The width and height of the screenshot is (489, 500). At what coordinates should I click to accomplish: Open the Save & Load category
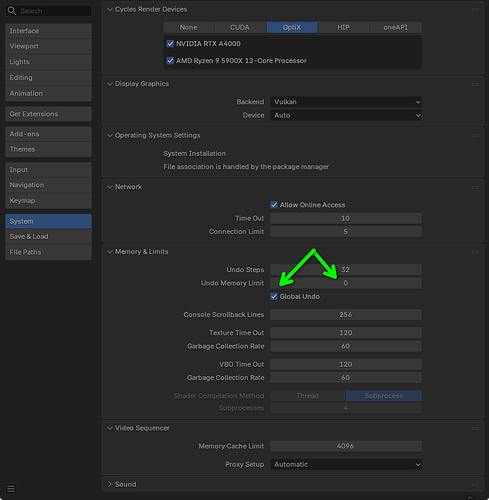[48, 237]
